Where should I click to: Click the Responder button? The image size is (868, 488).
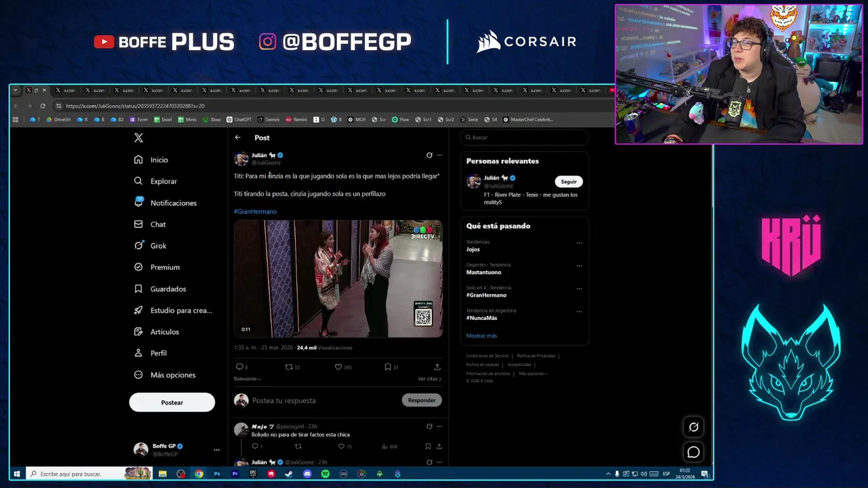coord(422,401)
